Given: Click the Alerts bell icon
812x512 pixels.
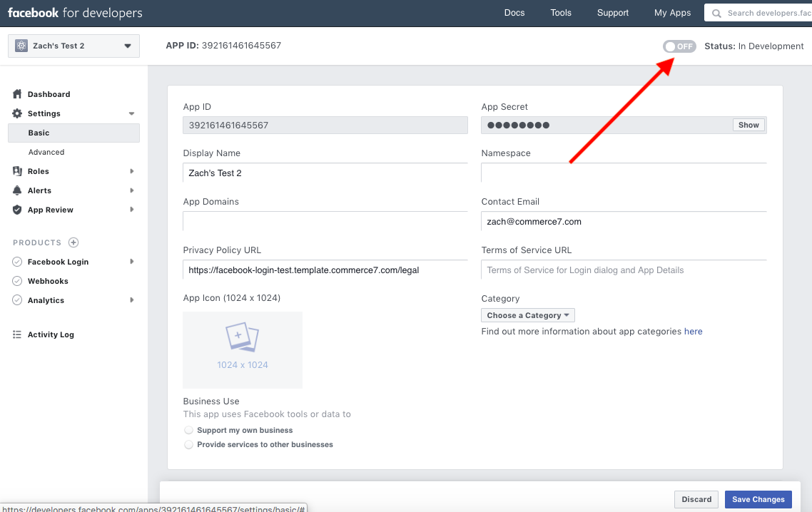Looking at the screenshot, I should click(x=17, y=190).
